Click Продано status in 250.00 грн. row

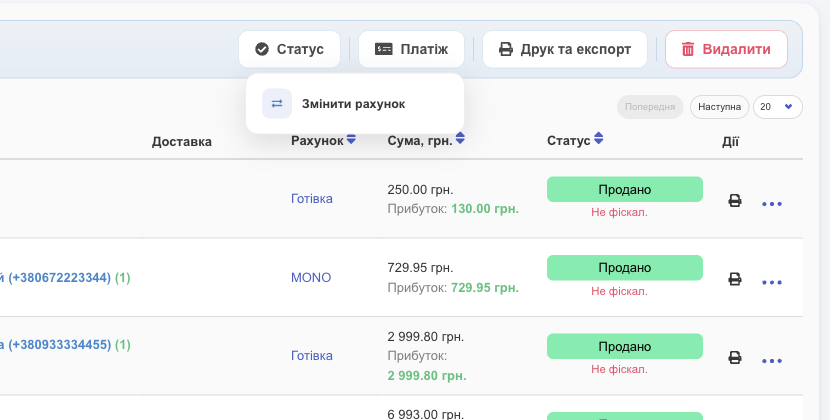click(x=625, y=189)
